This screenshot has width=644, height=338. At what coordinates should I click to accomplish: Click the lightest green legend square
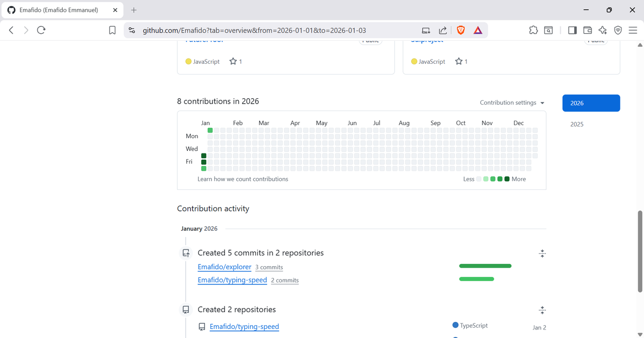[486, 179]
